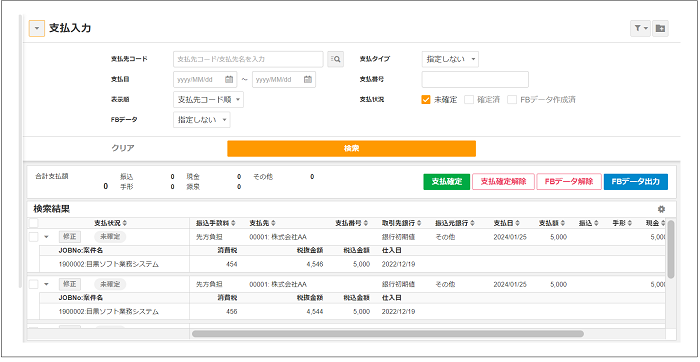Click the blue FBデータ出力 button

636,182
